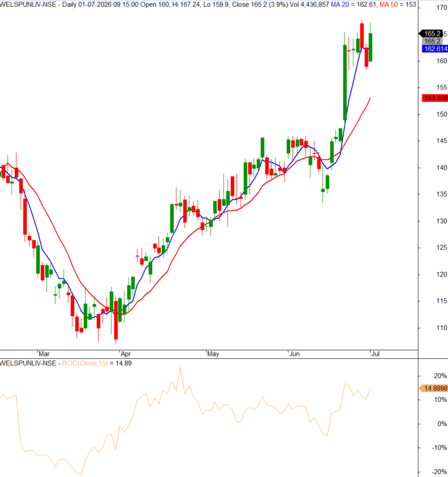Screen dimensions: 448x477
Task: Select the red 153.108 price tag
Action: click(x=435, y=98)
